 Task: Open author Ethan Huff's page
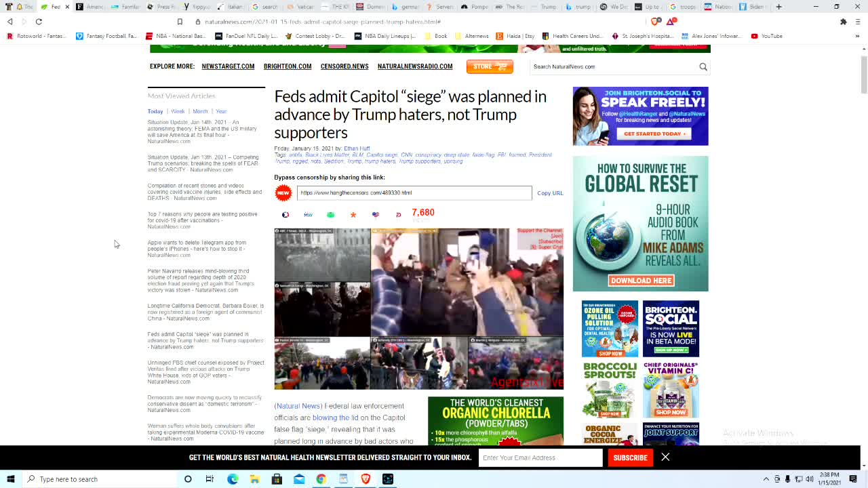point(357,148)
